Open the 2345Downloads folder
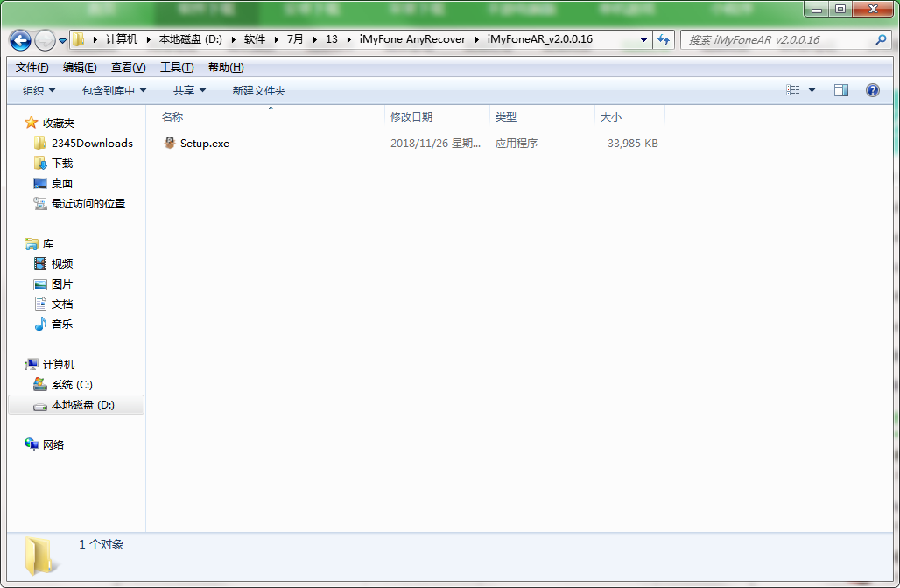This screenshot has width=900, height=588. coord(92,143)
